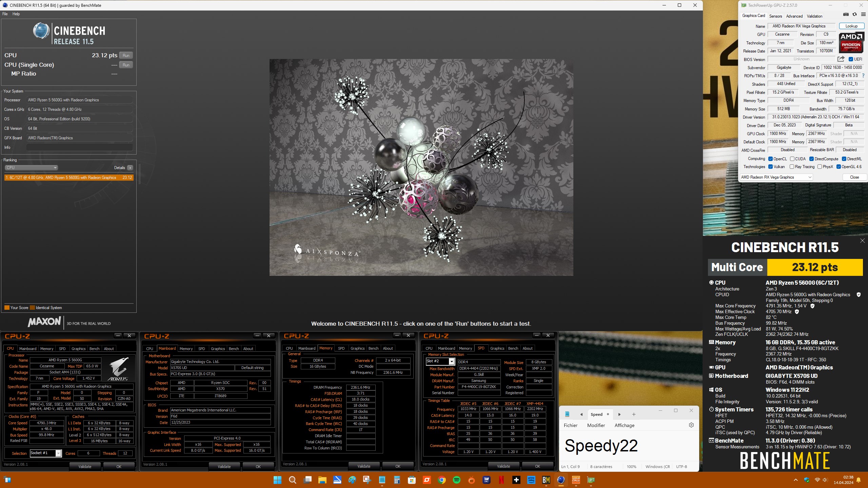Open the Notepad Affichage menu
The image size is (868, 488).
coord(625,425)
